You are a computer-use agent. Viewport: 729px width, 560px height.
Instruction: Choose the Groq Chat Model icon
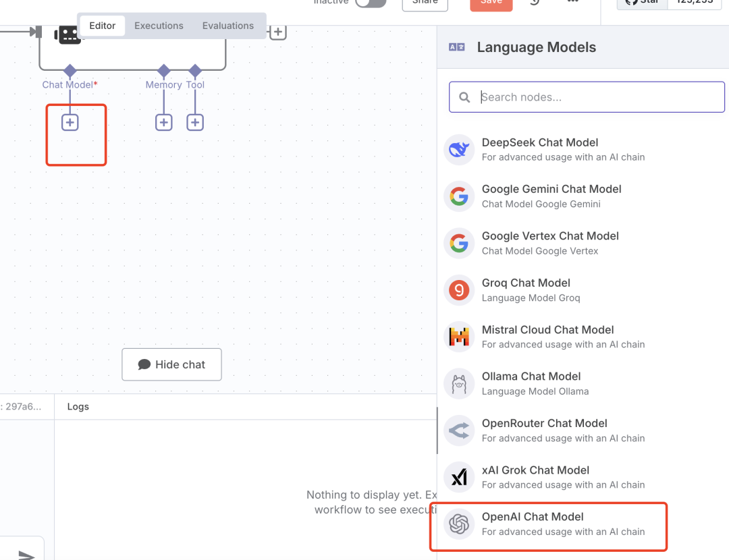459,290
